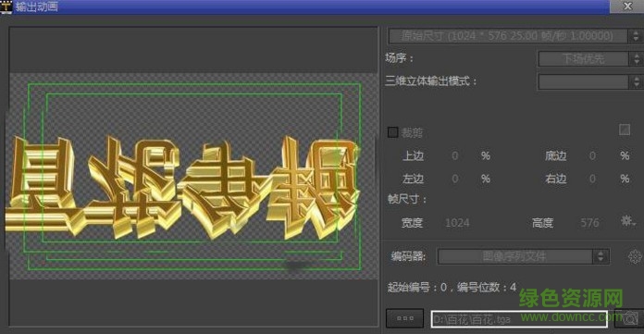Open the 场序 dropdown showing 下场优先

point(589,58)
